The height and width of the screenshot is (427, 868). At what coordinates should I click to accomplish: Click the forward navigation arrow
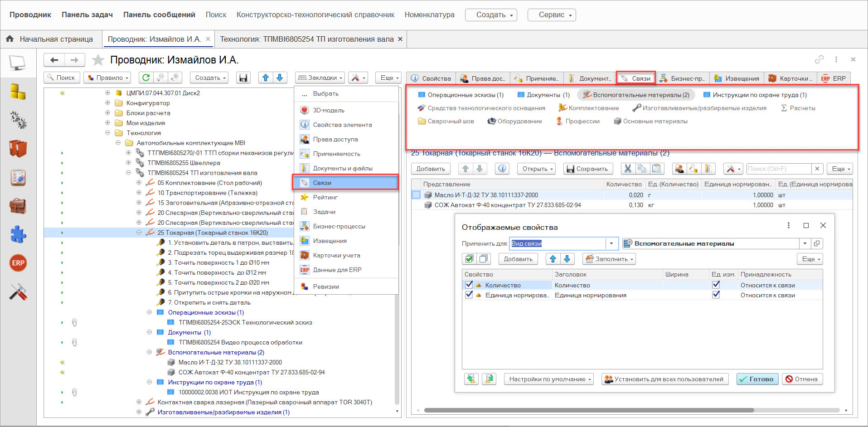74,60
